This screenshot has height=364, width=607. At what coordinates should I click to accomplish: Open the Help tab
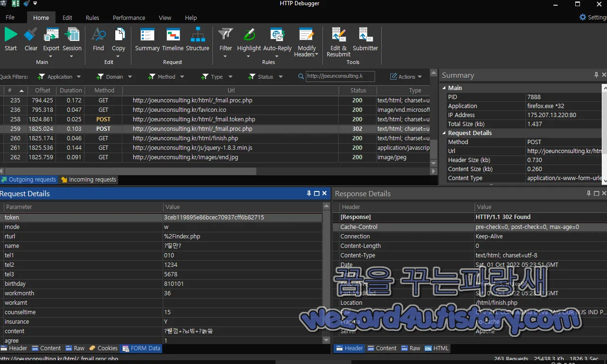point(191,18)
